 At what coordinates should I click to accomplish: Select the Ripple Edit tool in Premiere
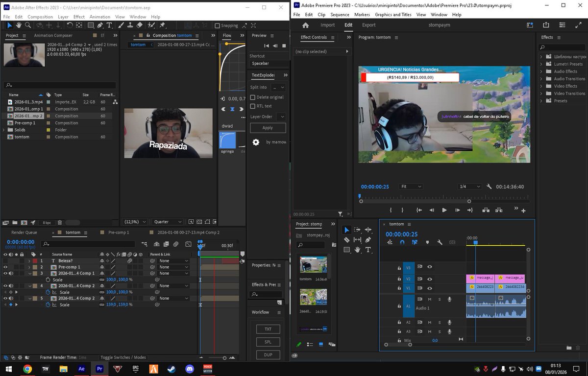coord(368,230)
